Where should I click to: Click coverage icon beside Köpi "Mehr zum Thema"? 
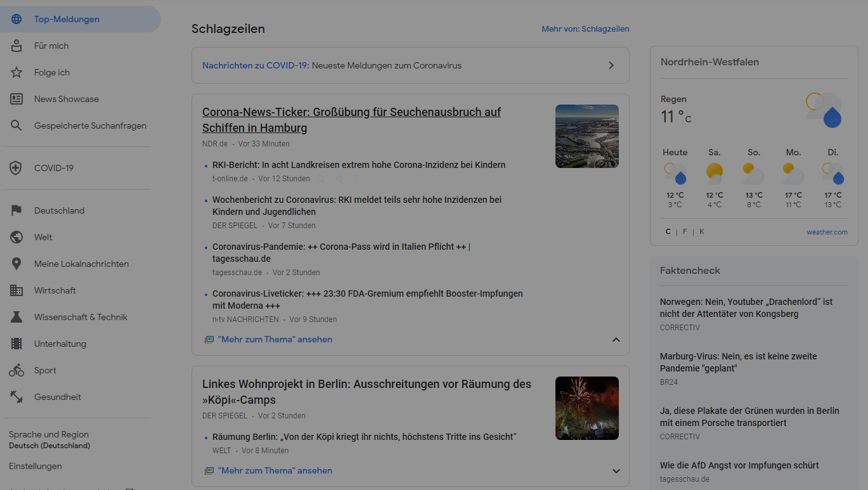point(209,471)
